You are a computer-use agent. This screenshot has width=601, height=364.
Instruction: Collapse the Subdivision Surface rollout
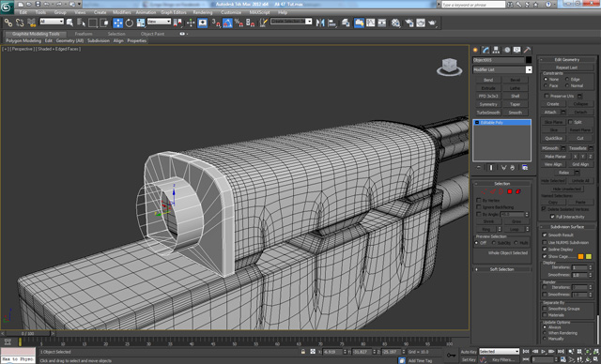567,227
